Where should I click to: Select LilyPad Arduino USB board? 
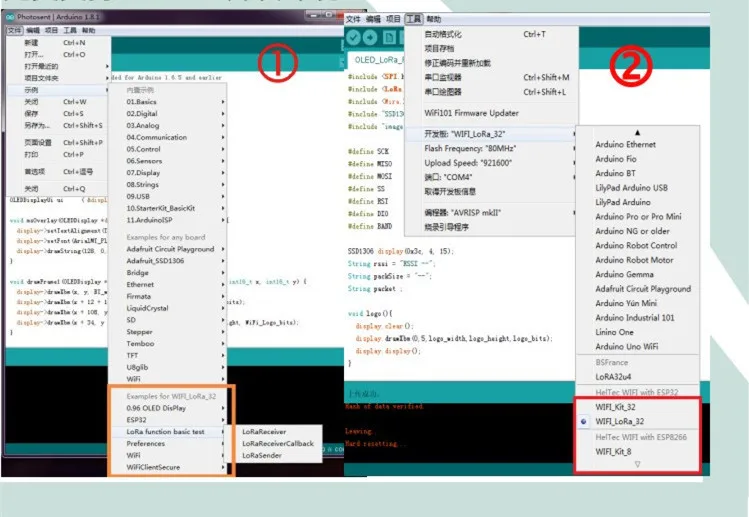[x=638, y=188]
